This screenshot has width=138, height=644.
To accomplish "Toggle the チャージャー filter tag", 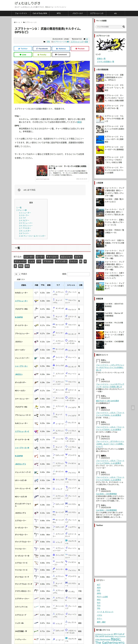I will click(52, 257).
